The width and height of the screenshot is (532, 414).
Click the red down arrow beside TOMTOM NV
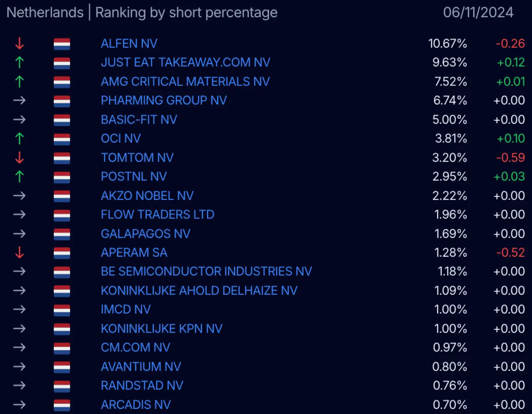[20, 157]
